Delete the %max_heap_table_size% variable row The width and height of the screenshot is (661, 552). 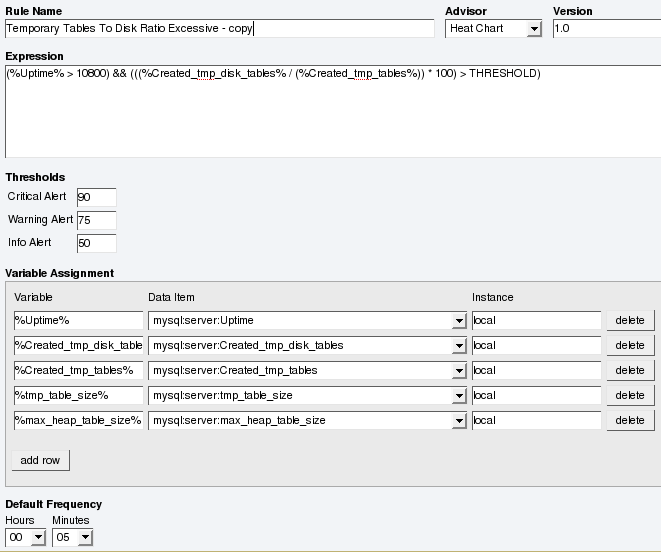coord(630,420)
